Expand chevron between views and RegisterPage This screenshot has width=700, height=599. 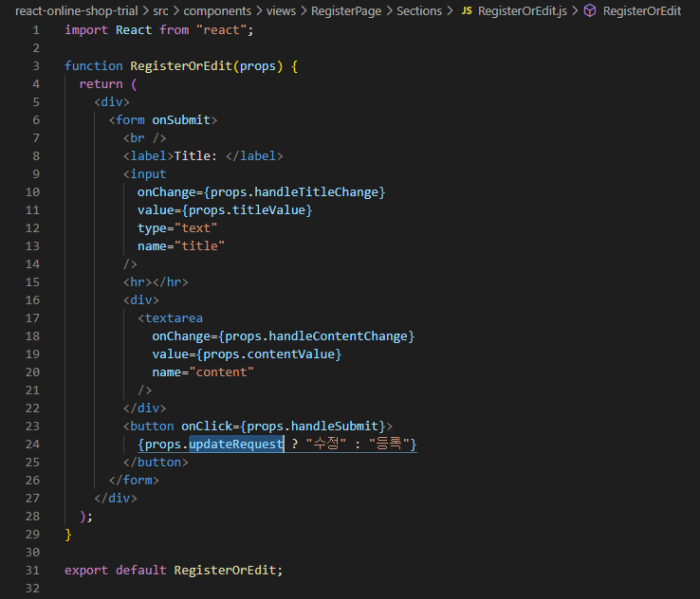coord(304,10)
